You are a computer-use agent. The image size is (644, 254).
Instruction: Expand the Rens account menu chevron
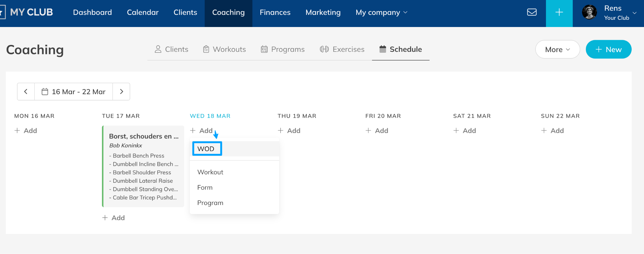tap(635, 13)
